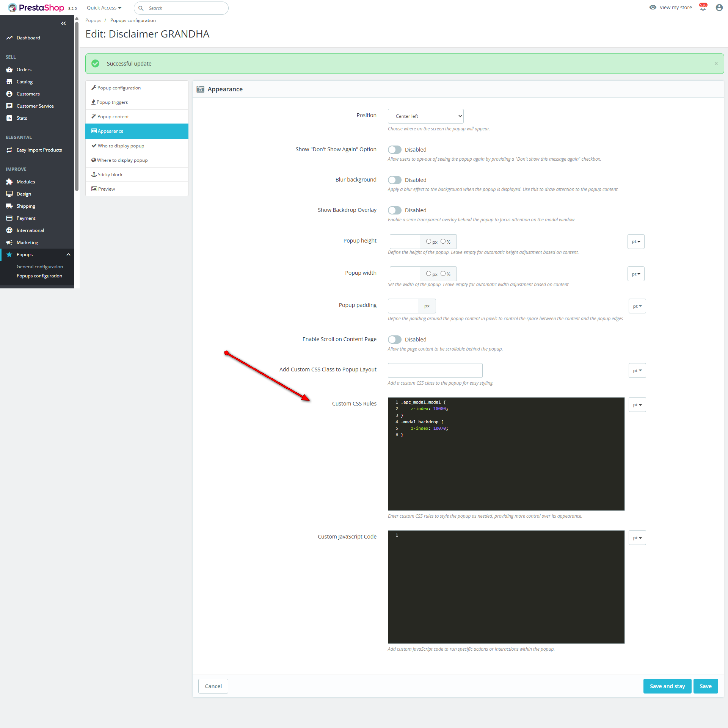Click View my store eye icon

tap(653, 8)
